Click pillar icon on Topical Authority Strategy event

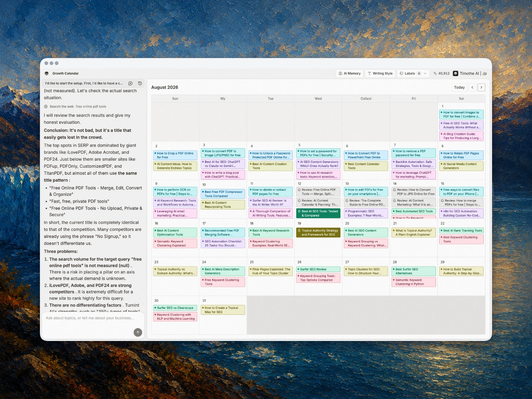pos(299,231)
